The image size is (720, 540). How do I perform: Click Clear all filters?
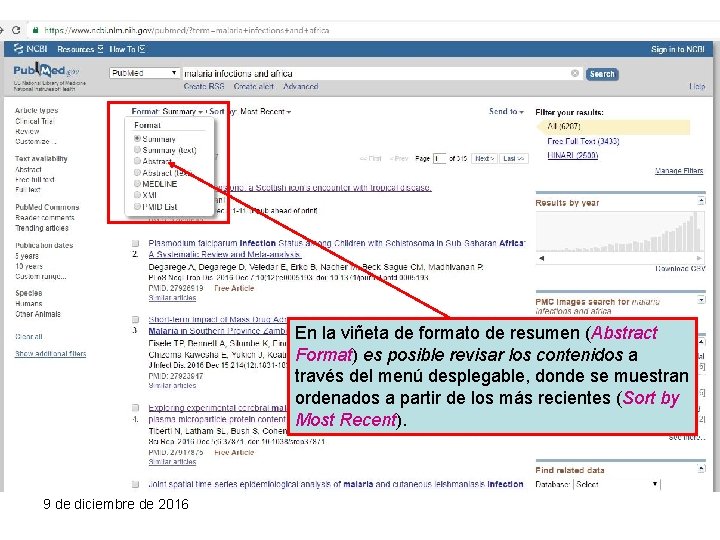[28, 337]
